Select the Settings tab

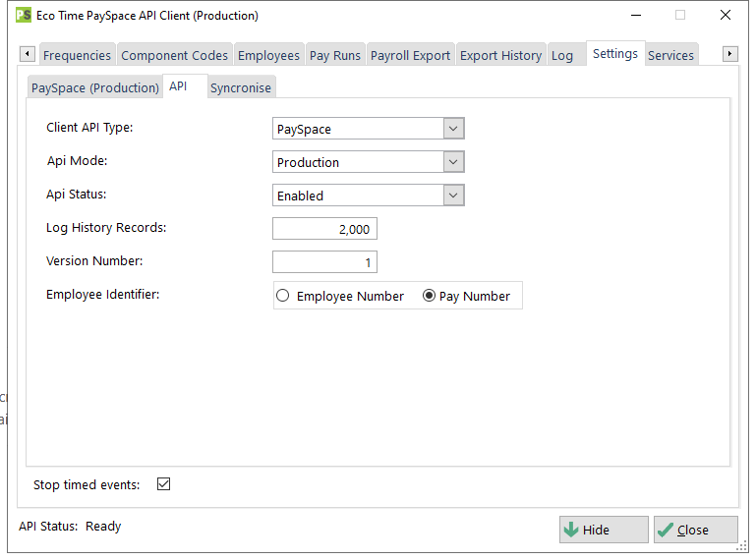(x=615, y=53)
